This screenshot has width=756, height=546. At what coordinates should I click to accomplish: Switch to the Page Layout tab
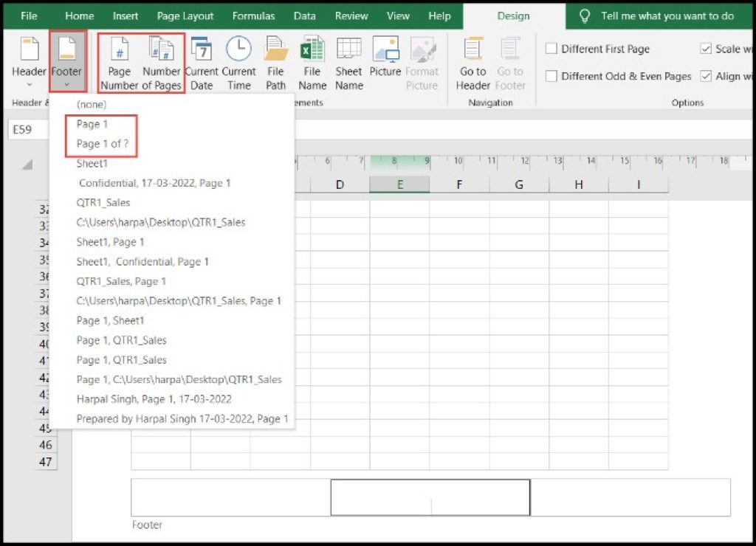[x=185, y=15]
